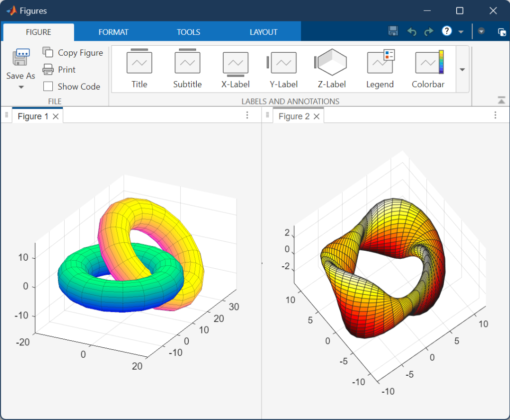Open the Save As dropdown arrow
Screen dimensions: 510x420
click(x=21, y=88)
